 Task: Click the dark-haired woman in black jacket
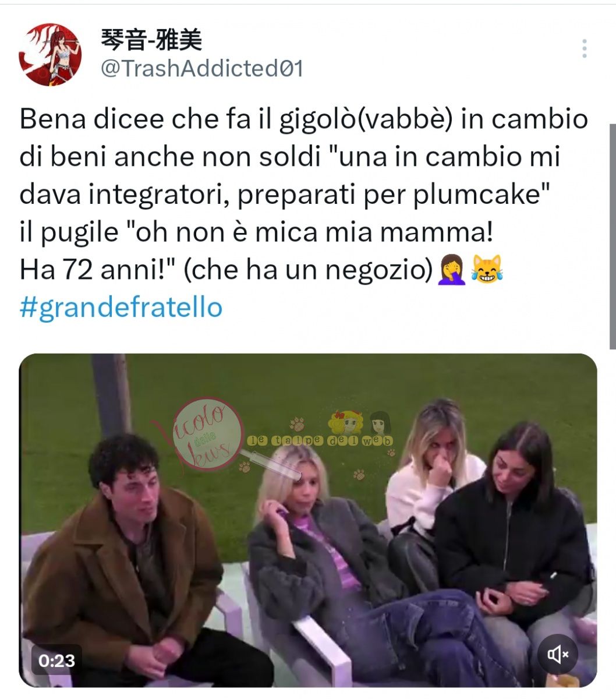point(518,536)
